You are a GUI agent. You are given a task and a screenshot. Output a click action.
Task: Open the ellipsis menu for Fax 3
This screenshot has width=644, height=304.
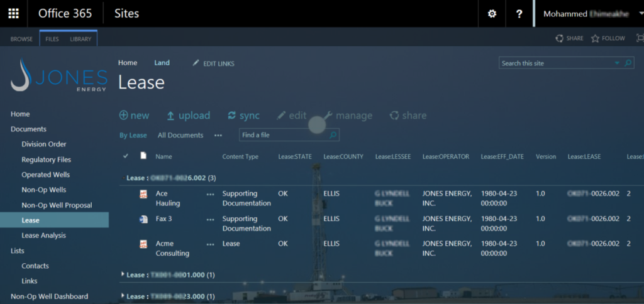(x=210, y=219)
